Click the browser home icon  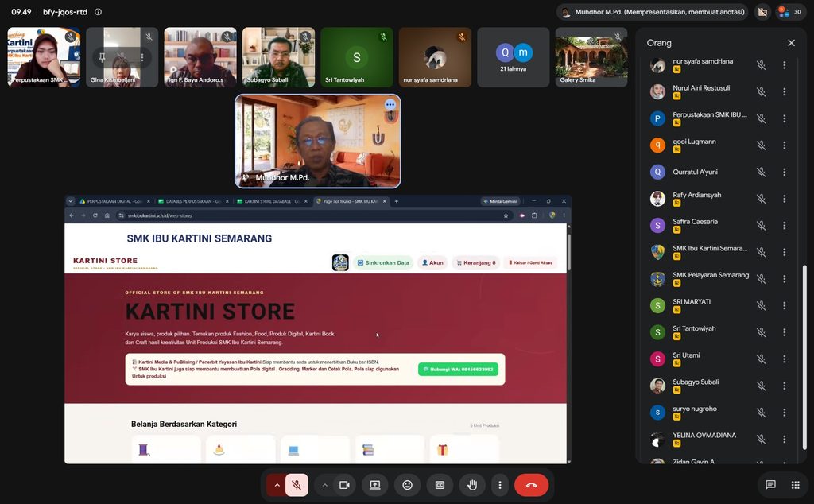pyautogui.click(x=107, y=215)
